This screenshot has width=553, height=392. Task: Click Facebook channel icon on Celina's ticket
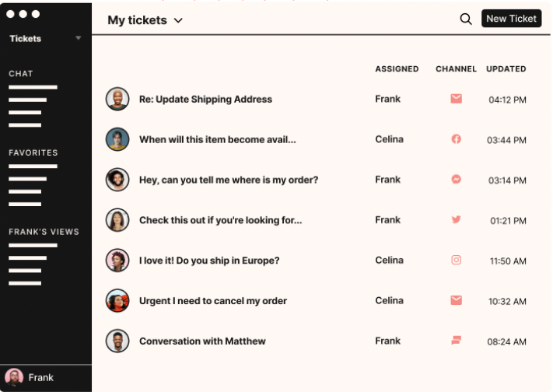point(456,139)
